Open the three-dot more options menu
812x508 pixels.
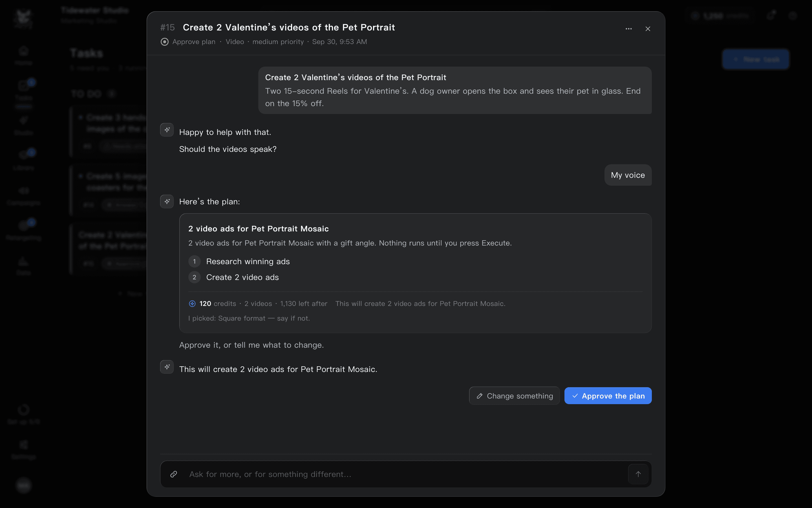pyautogui.click(x=628, y=29)
